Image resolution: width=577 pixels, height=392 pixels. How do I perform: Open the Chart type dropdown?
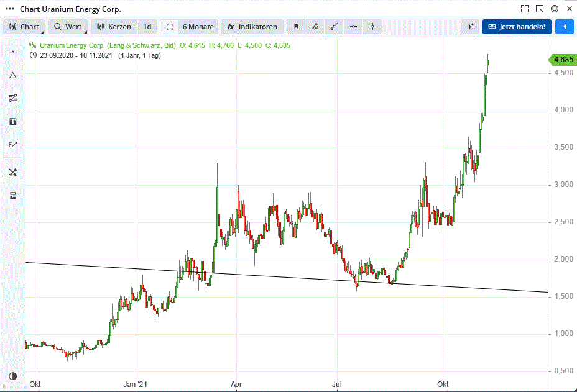pyautogui.click(x=25, y=27)
